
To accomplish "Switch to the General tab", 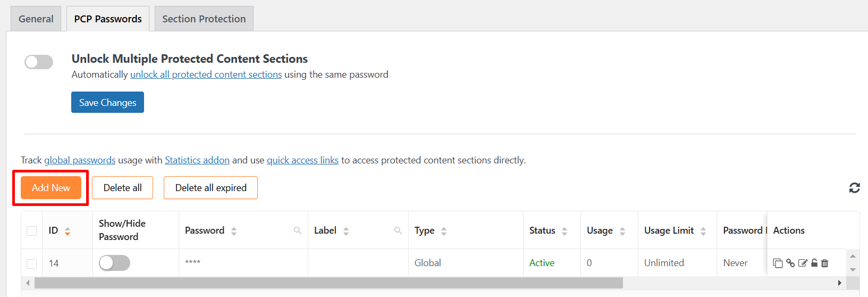I will point(36,19).
